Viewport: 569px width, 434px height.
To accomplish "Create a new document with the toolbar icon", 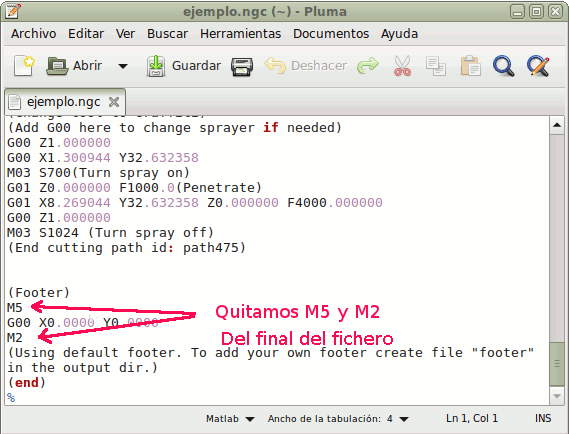I will (x=24, y=66).
